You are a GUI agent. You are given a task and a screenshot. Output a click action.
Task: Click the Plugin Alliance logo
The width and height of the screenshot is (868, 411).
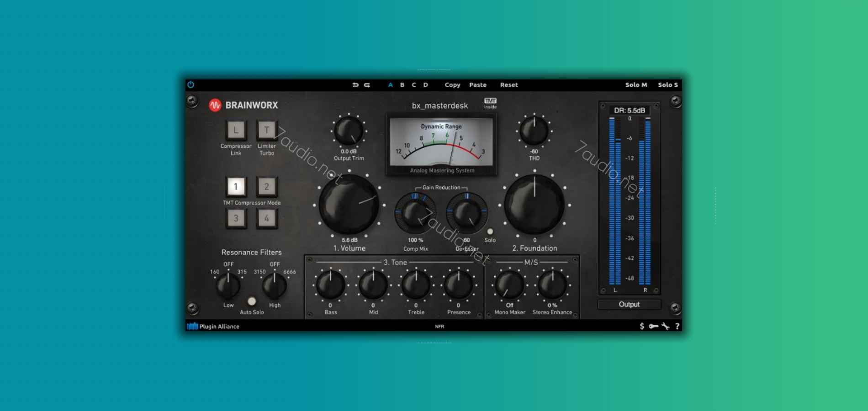[213, 326]
